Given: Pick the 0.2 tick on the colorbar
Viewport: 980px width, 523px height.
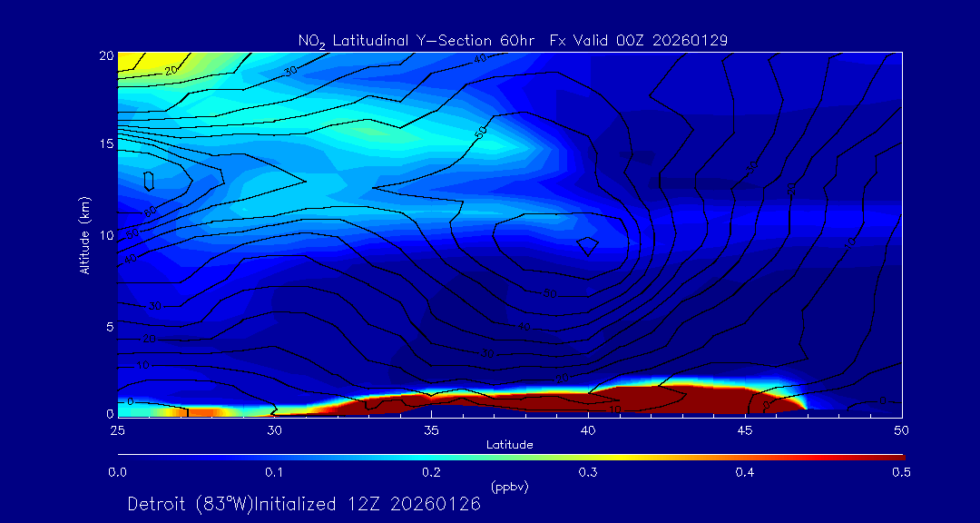Looking at the screenshot, I should pyautogui.click(x=431, y=472).
